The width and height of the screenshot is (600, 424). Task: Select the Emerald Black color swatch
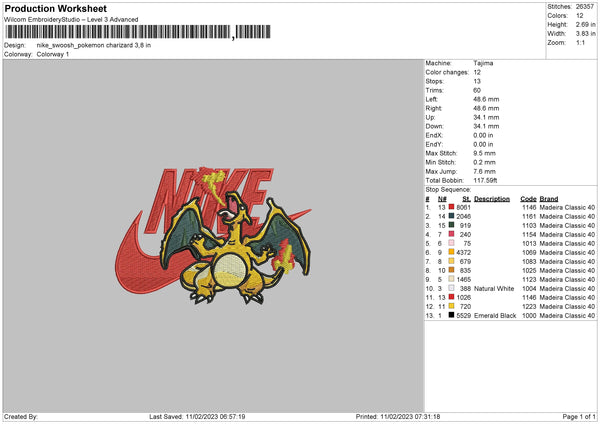451,315
